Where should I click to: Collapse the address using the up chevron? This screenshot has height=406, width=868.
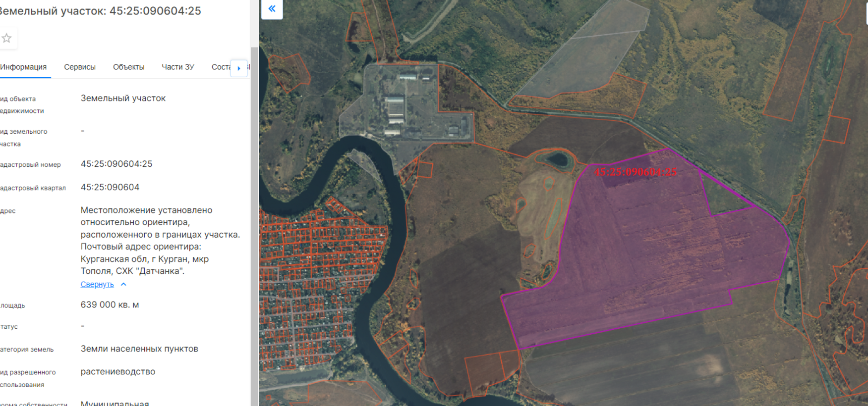pos(124,285)
